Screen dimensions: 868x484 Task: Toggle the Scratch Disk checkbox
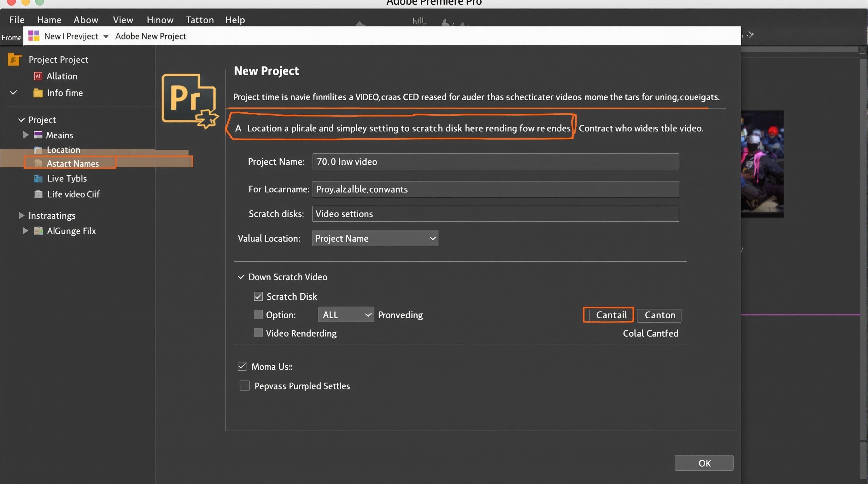[x=258, y=297]
